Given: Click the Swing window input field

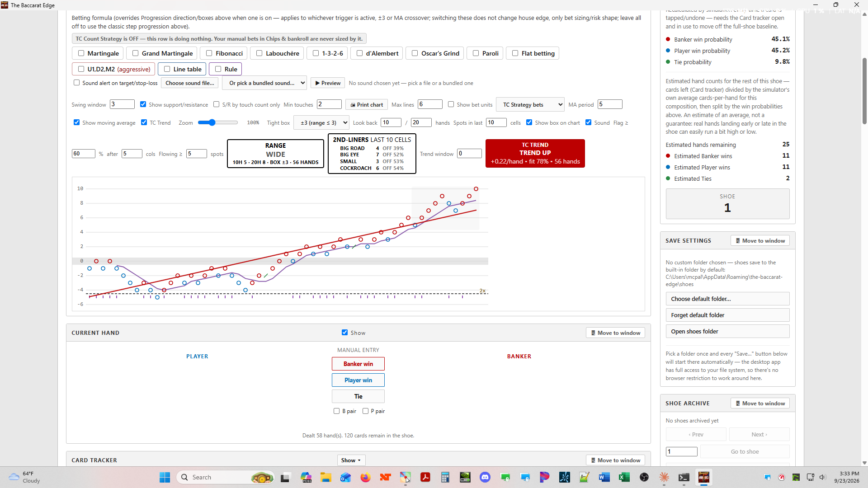Looking at the screenshot, I should [122, 104].
